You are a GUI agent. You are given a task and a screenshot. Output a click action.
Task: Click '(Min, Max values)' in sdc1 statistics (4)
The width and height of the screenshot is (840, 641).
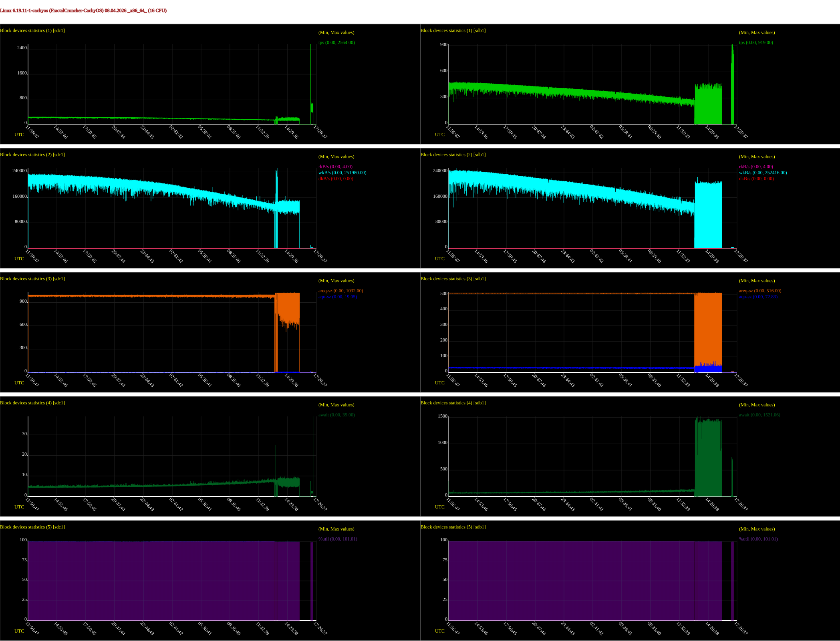[336, 405]
